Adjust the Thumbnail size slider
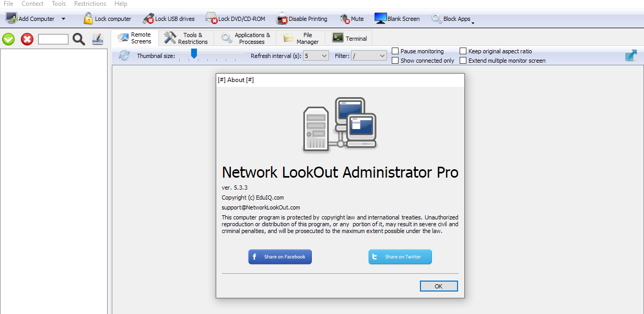Viewport: 644px width, 314px height. 194,53
